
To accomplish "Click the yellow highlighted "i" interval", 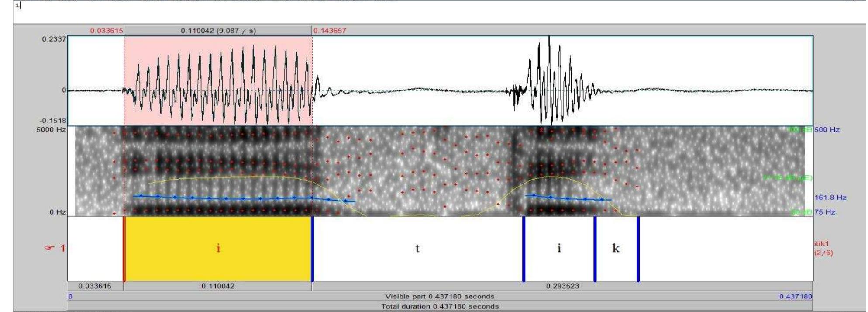I will (218, 249).
